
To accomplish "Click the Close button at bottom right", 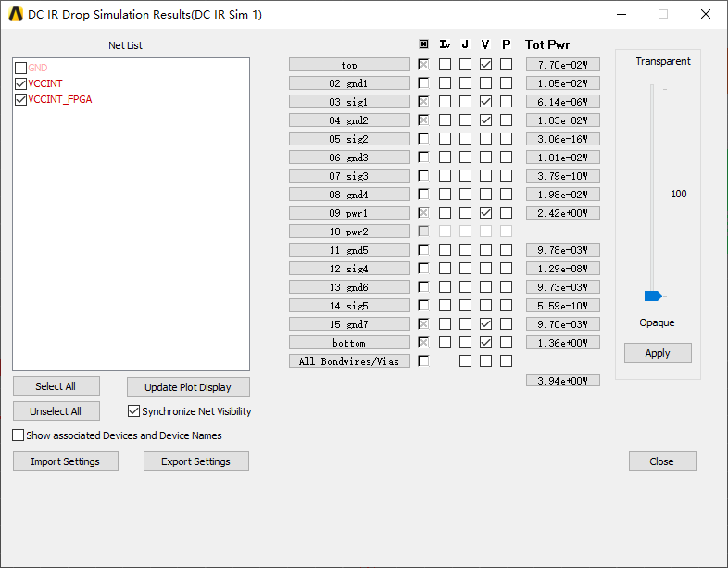I will click(662, 461).
